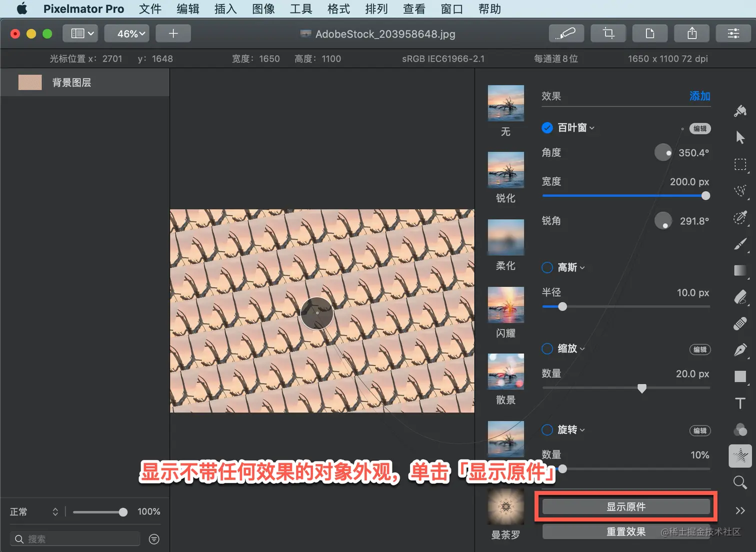Open the 图像 menu
This screenshot has height=552, width=756.
263,9
